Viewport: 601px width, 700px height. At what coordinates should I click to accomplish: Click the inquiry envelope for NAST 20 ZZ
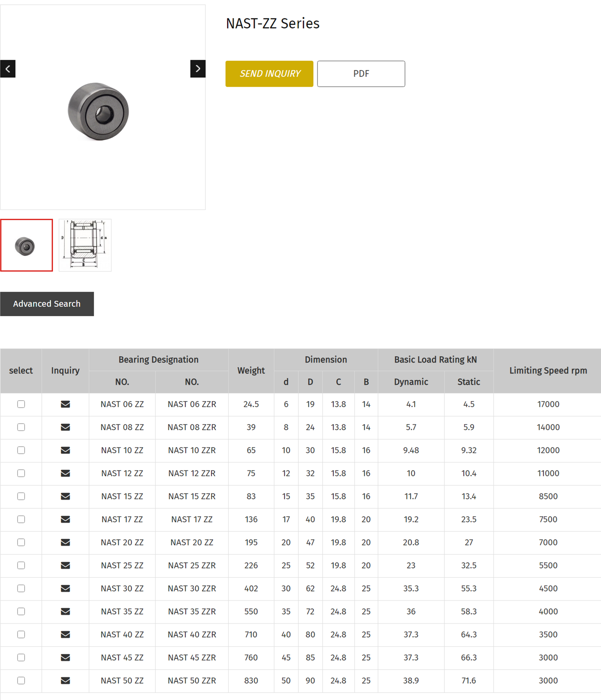(x=65, y=542)
